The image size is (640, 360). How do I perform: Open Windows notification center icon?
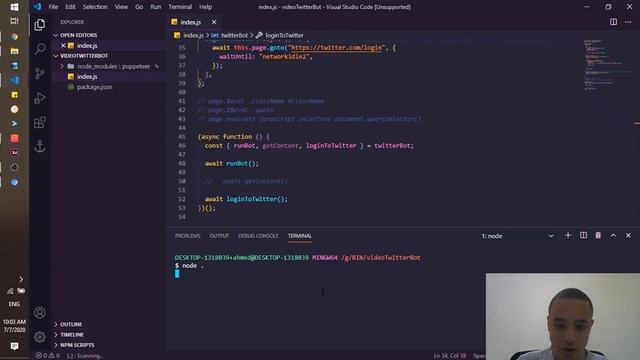[14, 346]
